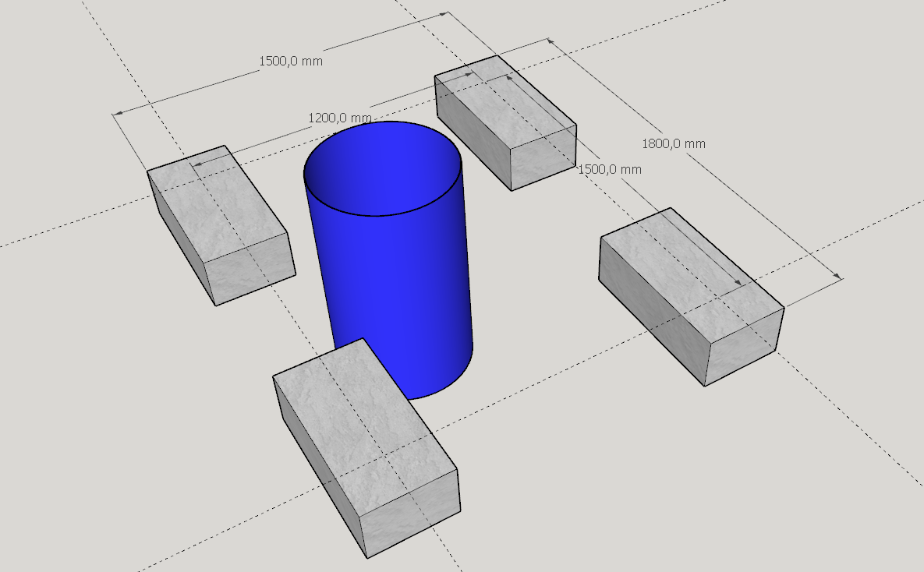Select the concrete block overlapping the cylinder's base
The height and width of the screenshot is (572, 924).
tap(366, 448)
